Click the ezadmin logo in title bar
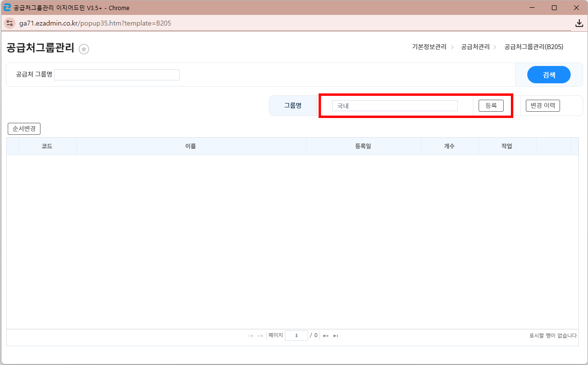Screen dimensions: 588x365 click(7, 8)
